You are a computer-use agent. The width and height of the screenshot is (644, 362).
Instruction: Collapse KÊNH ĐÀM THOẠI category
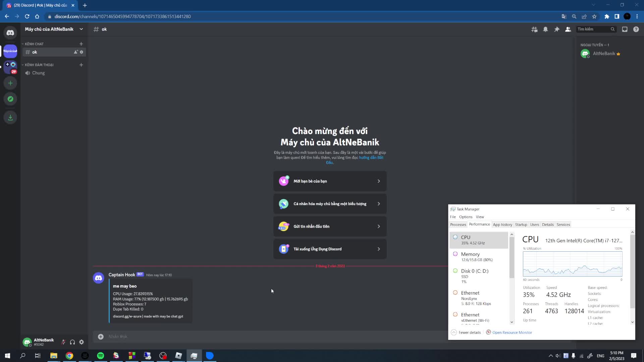coord(39,65)
